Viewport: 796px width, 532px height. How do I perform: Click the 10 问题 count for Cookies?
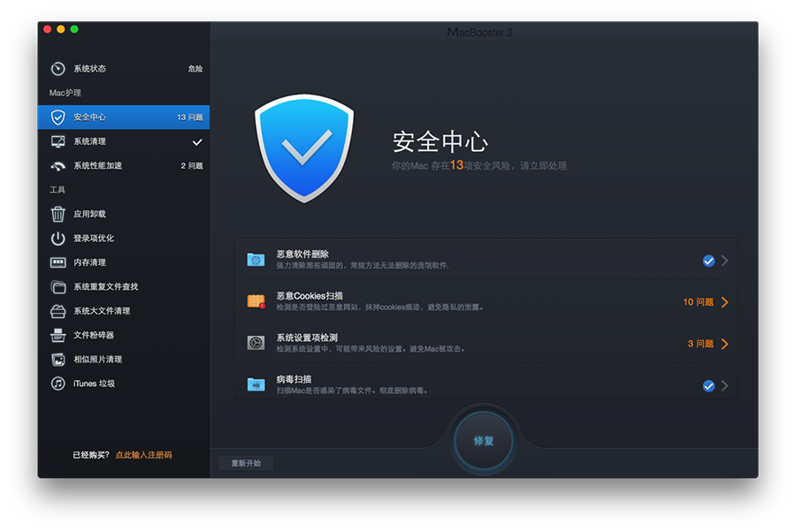coord(698,302)
